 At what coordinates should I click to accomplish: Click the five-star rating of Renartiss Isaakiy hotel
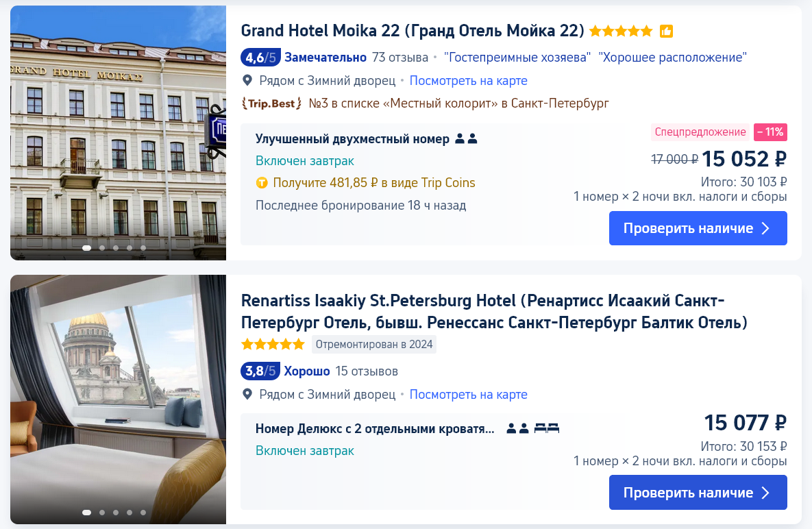coord(273,344)
